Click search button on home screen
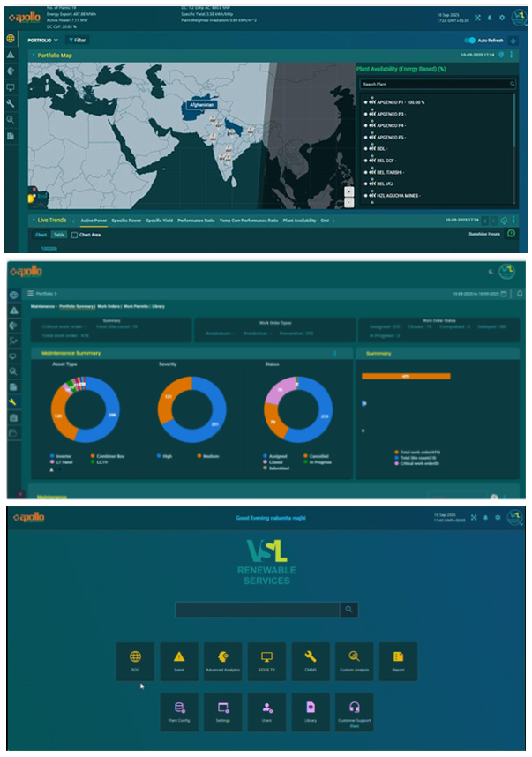The image size is (532, 757). coord(349,610)
